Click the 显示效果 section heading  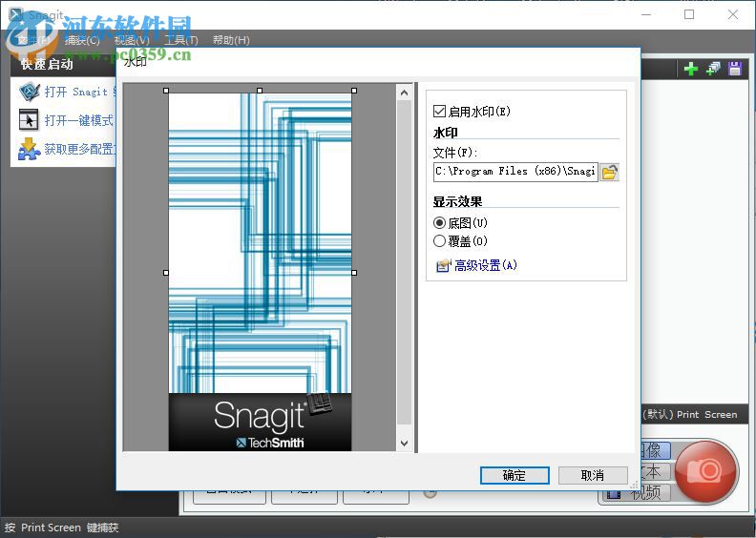point(457,201)
